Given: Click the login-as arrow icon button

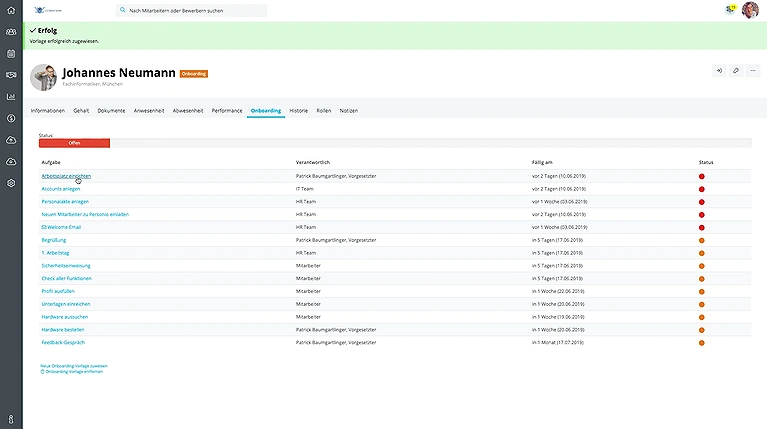Looking at the screenshot, I should pos(719,71).
